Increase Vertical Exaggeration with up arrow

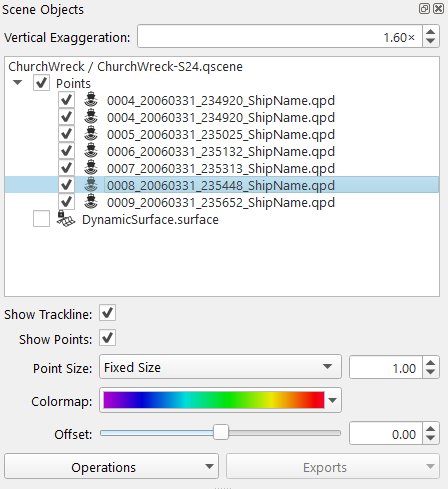[x=431, y=31]
